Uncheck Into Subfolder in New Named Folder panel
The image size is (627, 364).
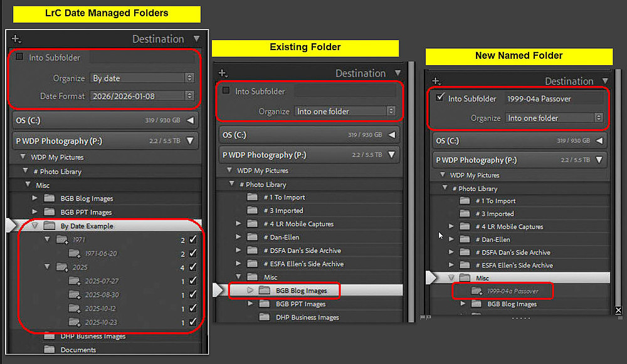440,97
